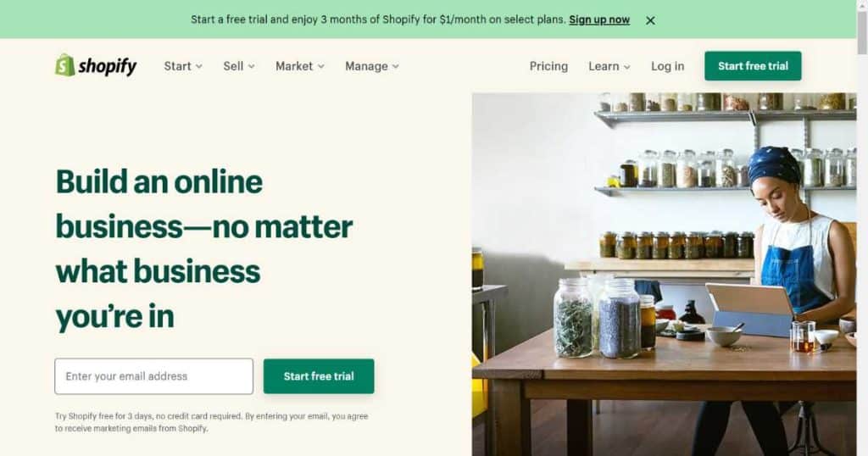Click the hero photo of woman with jars
This screenshot has height=456, width=868.
665,275
